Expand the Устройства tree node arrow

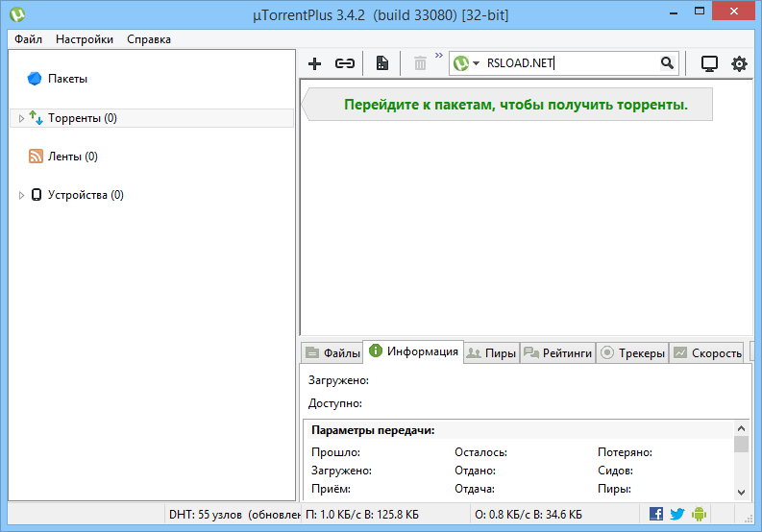click(x=21, y=195)
